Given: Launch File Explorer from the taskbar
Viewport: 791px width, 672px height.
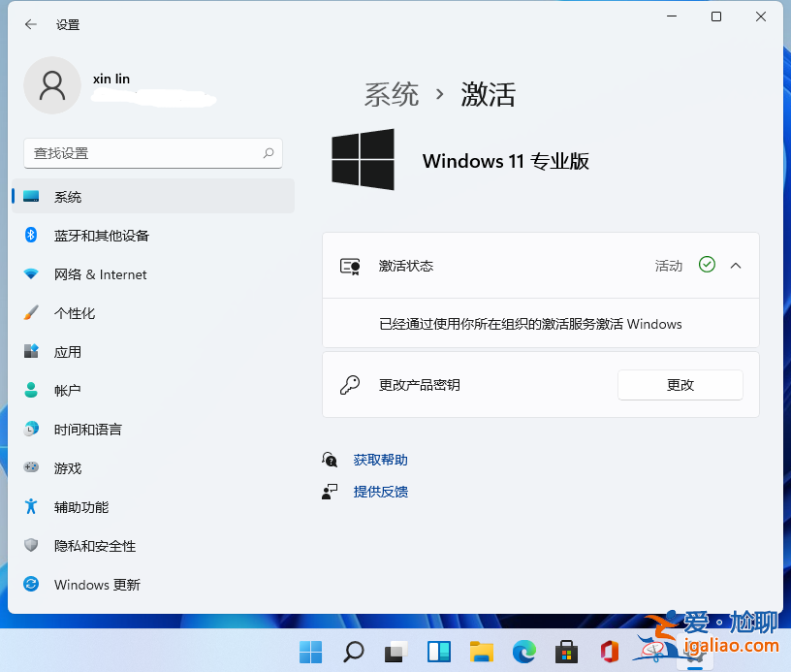Looking at the screenshot, I should click(481, 652).
